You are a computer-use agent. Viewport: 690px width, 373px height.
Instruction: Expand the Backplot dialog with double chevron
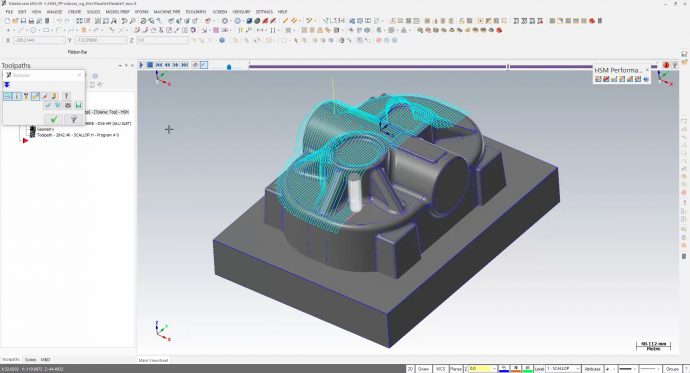pos(7,85)
